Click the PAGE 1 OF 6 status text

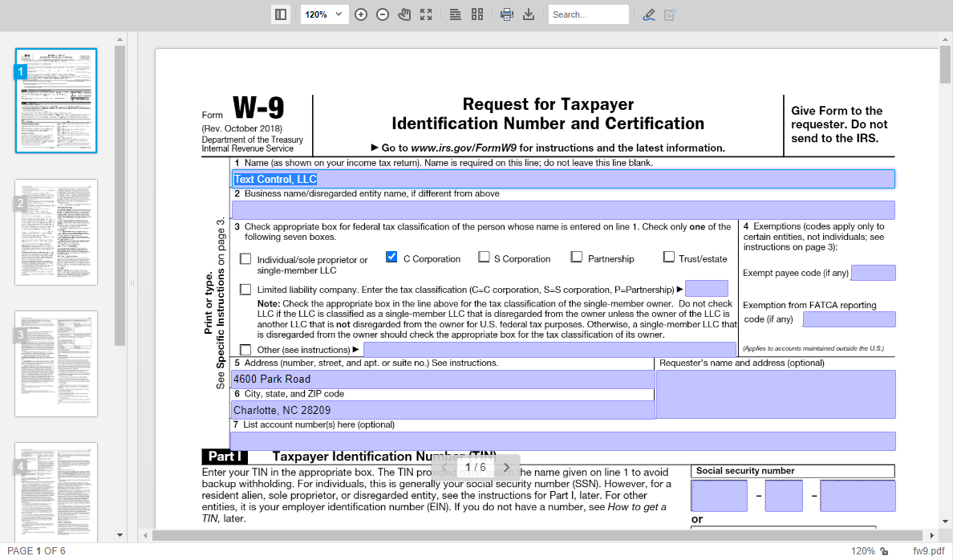point(36,551)
